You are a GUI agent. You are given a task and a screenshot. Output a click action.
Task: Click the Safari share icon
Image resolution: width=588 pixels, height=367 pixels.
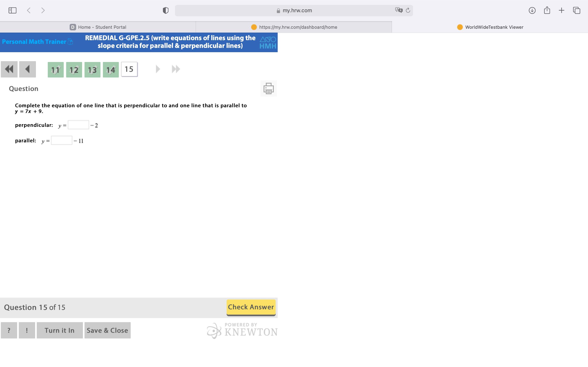click(547, 10)
